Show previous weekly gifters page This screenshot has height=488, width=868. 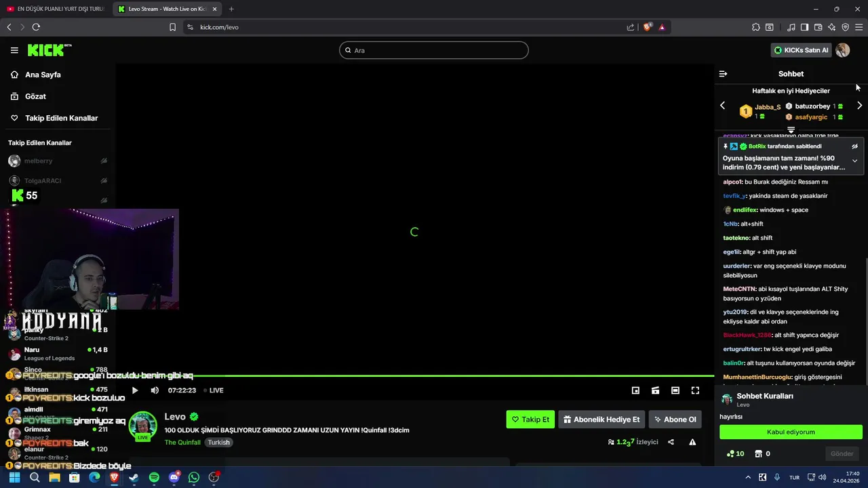[x=722, y=106]
